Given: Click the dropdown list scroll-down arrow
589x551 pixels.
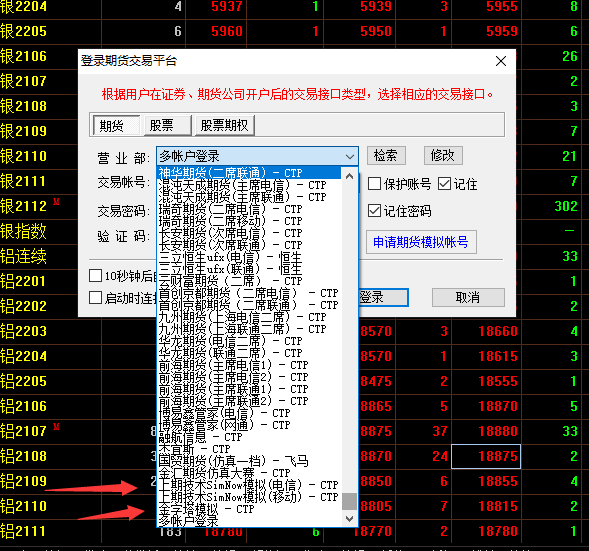Looking at the screenshot, I should pos(349,519).
